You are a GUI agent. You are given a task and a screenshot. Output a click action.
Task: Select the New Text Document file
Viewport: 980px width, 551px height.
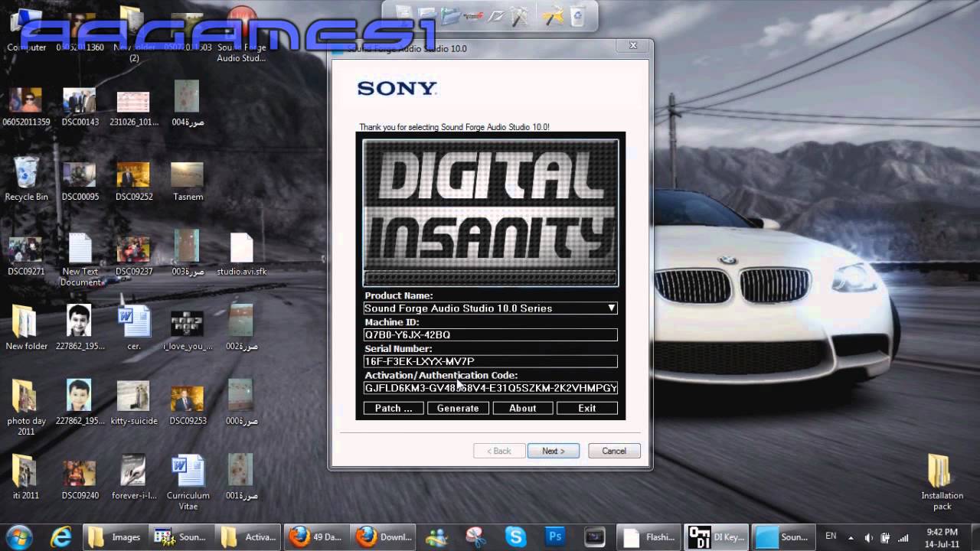tap(80, 259)
